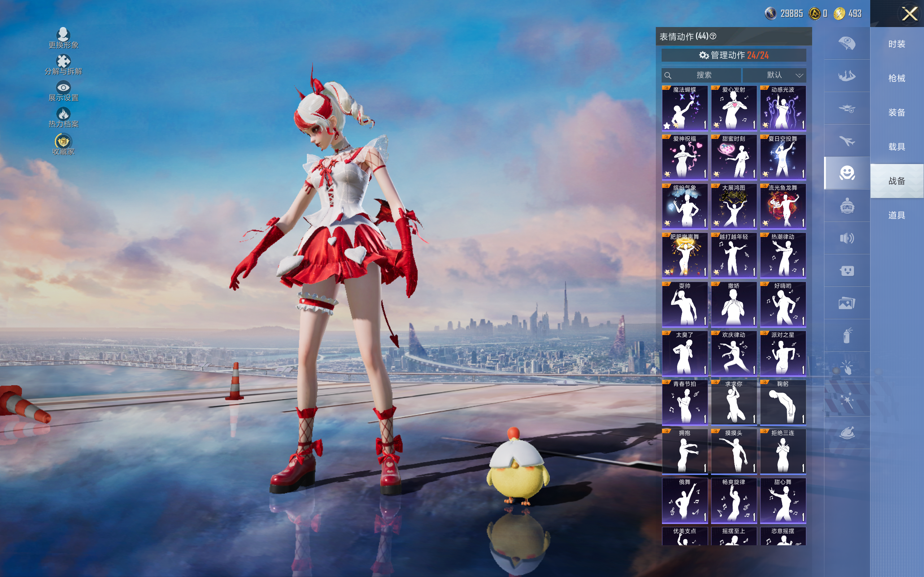Open the 默认 sort dropdown
The width and height of the screenshot is (924, 577).
(x=775, y=75)
